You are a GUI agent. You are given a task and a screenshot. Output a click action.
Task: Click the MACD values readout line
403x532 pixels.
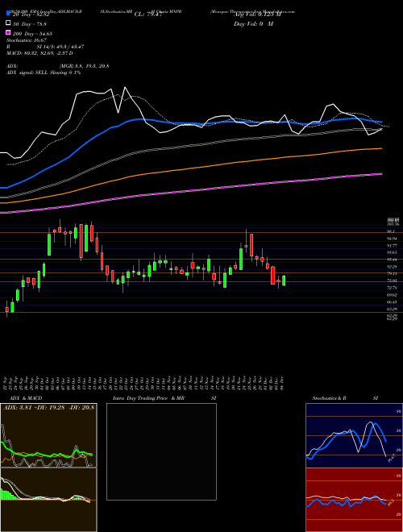[x=39, y=53]
